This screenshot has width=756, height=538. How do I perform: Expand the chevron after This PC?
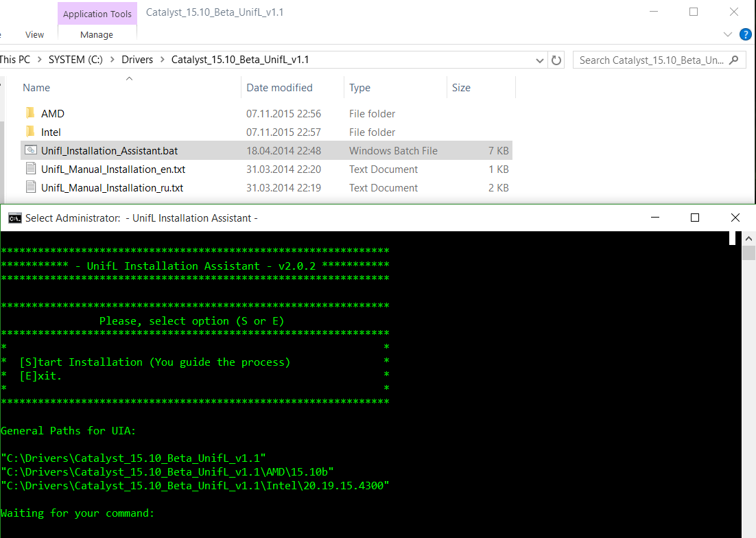[39, 59]
